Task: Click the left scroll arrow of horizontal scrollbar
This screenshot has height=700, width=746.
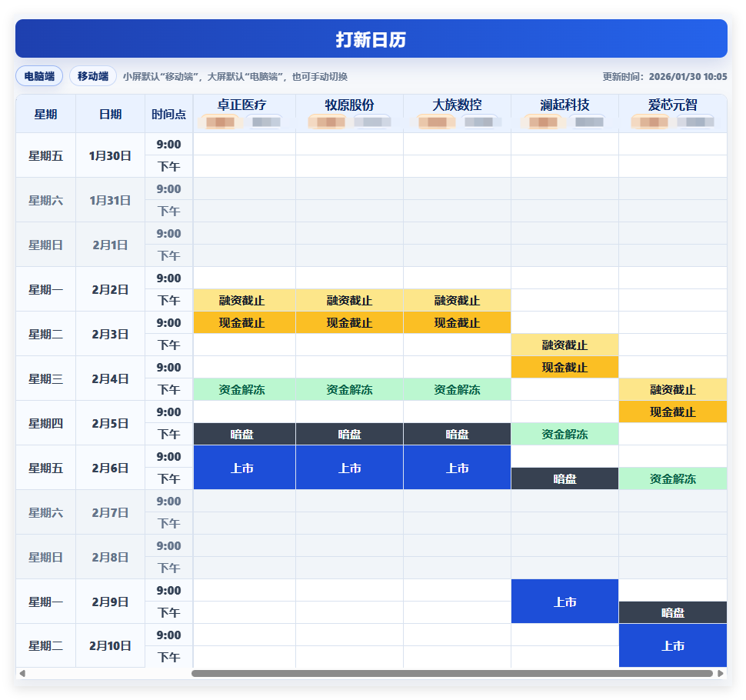Action: [x=22, y=673]
